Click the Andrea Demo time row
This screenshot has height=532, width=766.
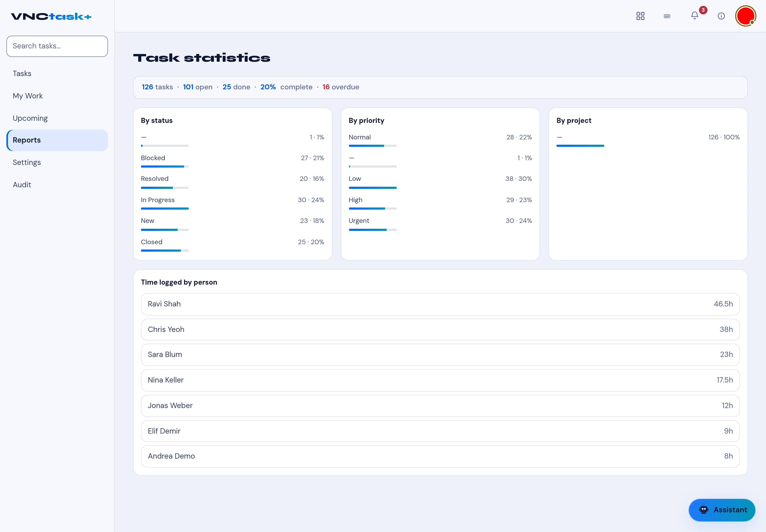click(440, 456)
